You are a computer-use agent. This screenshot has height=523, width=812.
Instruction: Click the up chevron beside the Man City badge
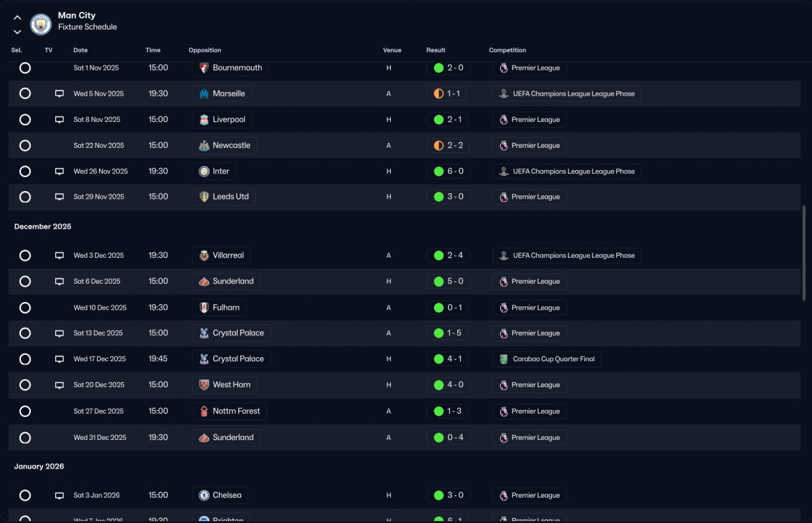point(17,18)
